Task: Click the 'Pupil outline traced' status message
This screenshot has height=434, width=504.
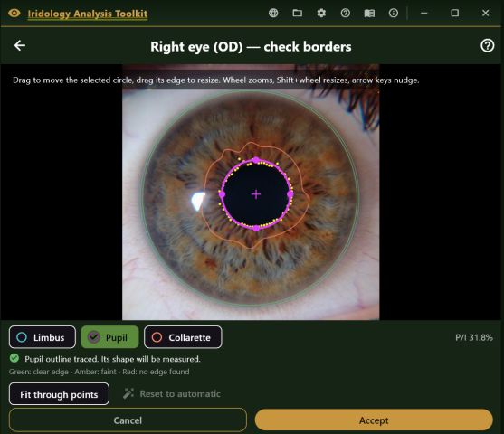Action: tap(112, 359)
